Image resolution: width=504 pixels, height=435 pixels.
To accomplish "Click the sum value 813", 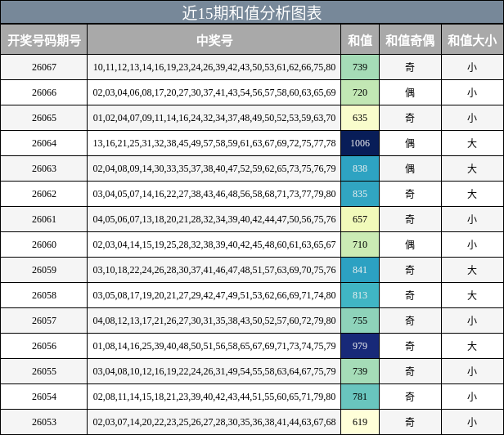I will (x=360, y=295).
